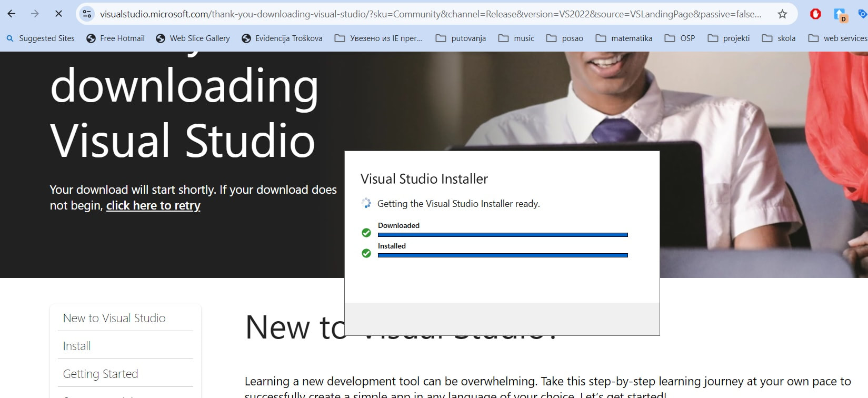Click the green checkmark beside Downloaded

tap(366, 233)
